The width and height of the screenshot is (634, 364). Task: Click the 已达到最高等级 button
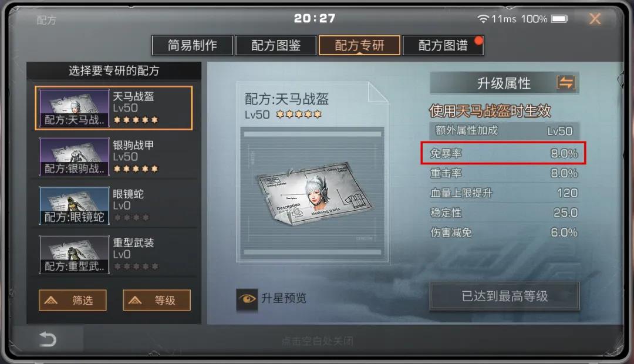click(505, 296)
